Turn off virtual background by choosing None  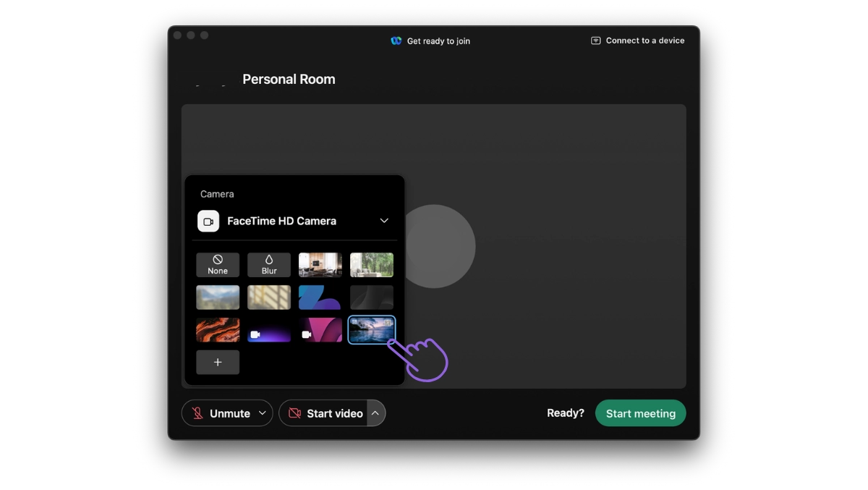pos(217,264)
